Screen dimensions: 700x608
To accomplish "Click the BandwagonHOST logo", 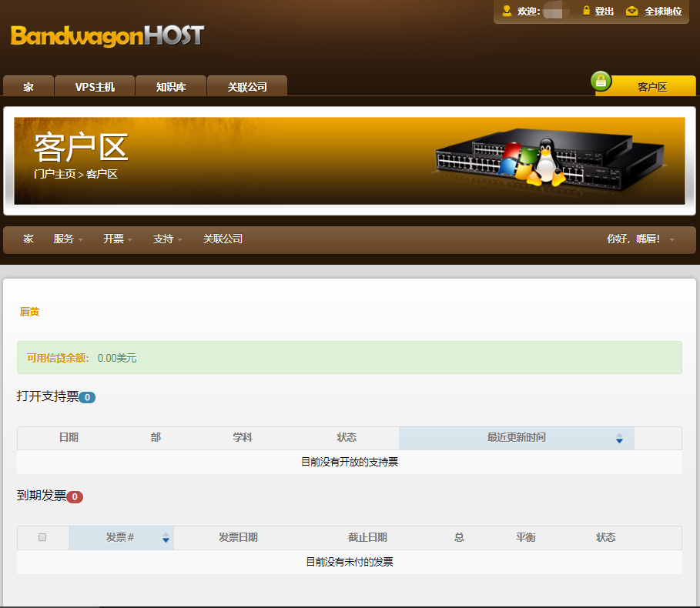I will [x=107, y=35].
